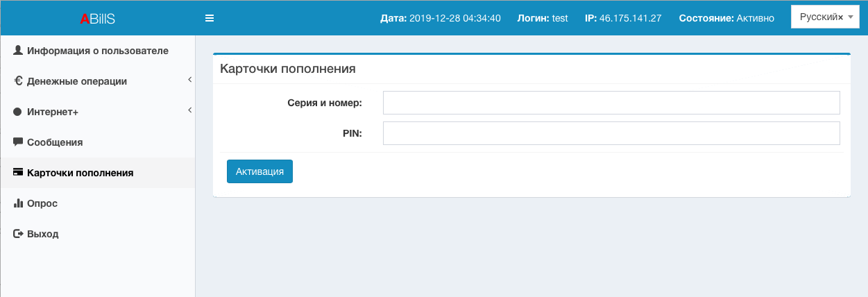
Task: Click into the PIN input field
Action: point(611,133)
